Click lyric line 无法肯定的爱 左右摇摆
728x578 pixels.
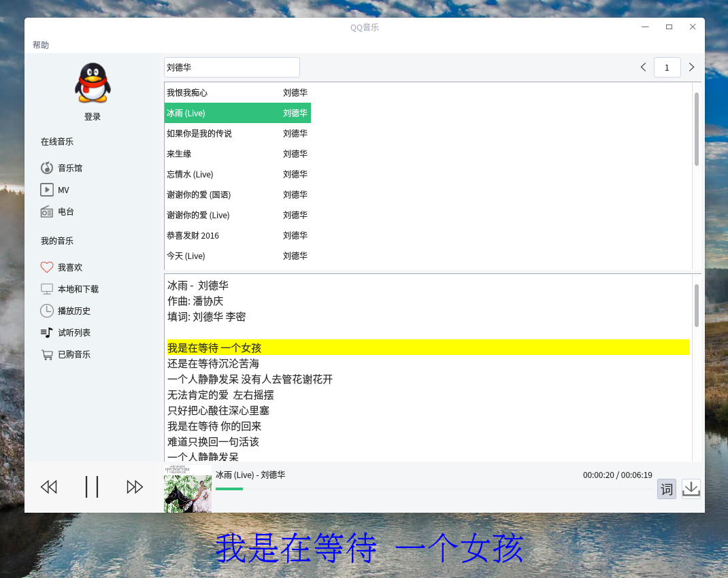[x=220, y=395]
